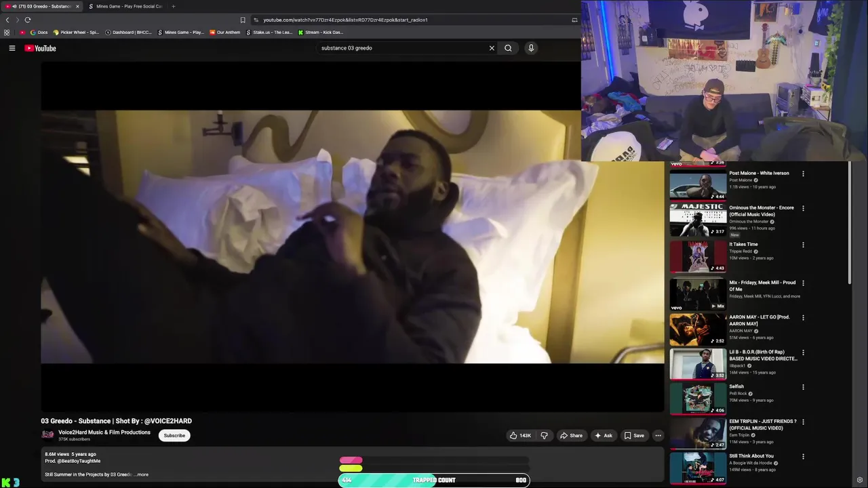
Task: Open options for EEM TRIPLIN - JUST FRIENDS ?
Action: click(x=803, y=422)
